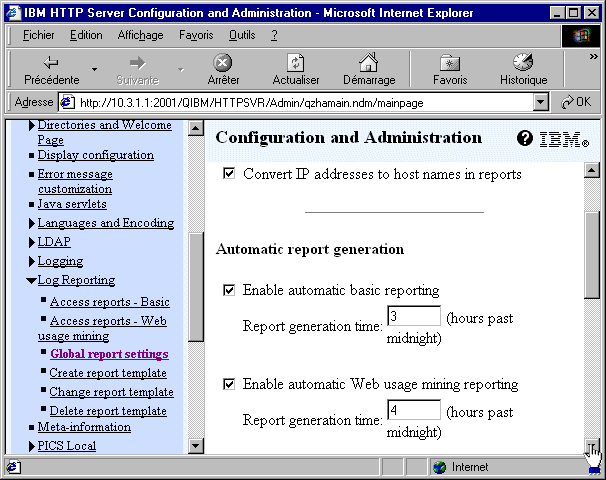Toggle Enable automatic Web usage mining reporting

click(x=229, y=384)
